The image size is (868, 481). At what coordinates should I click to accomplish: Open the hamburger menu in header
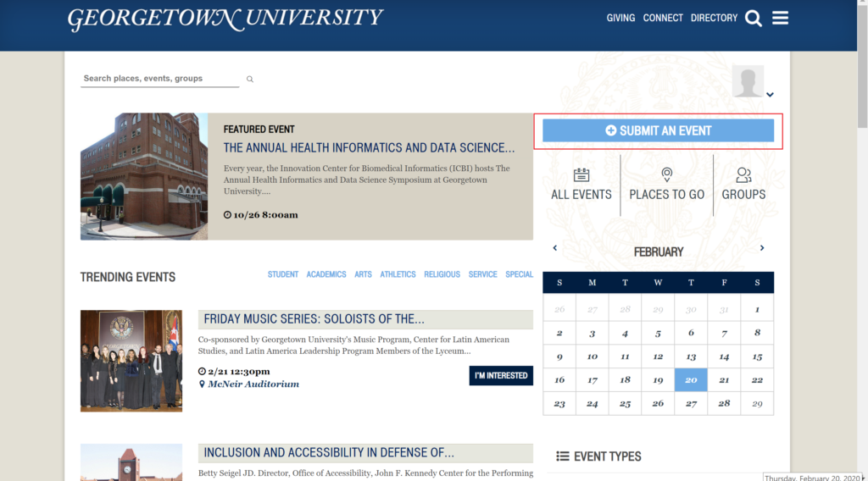point(780,18)
